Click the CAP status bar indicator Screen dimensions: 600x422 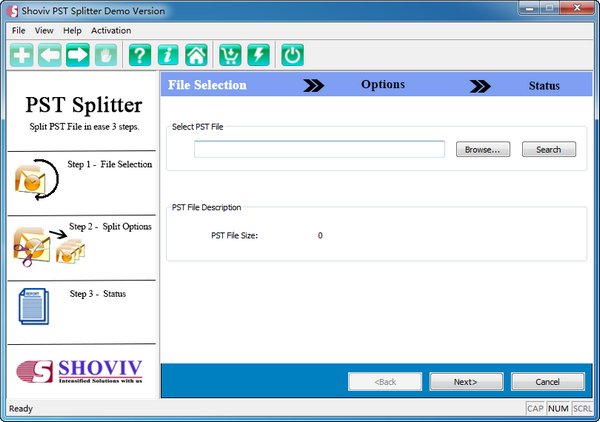tap(535, 409)
